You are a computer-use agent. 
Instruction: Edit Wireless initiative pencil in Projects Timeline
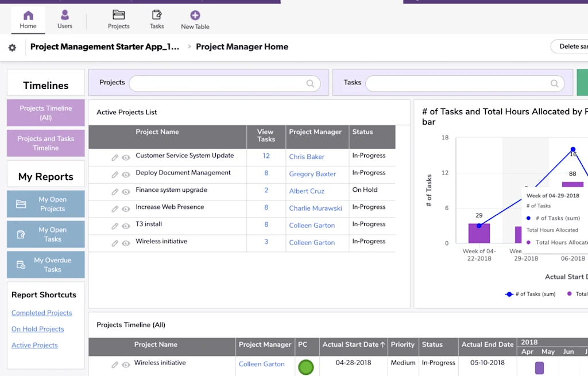pos(115,365)
